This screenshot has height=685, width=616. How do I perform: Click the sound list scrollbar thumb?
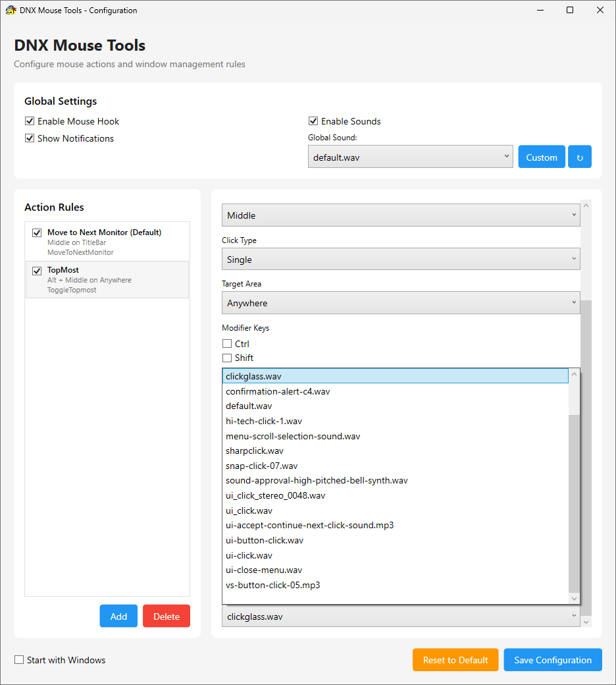click(x=574, y=501)
